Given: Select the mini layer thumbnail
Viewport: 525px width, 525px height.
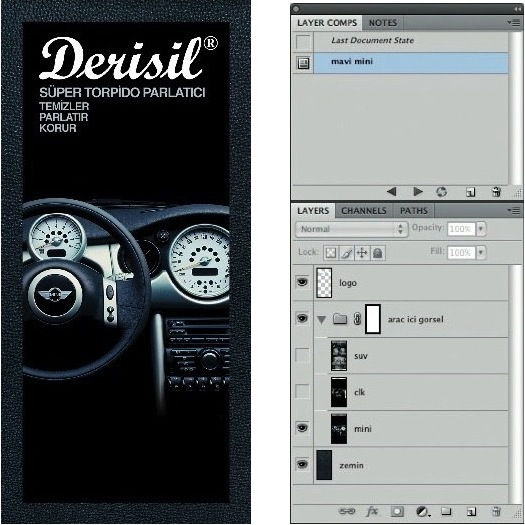Looking at the screenshot, I should click(x=339, y=429).
